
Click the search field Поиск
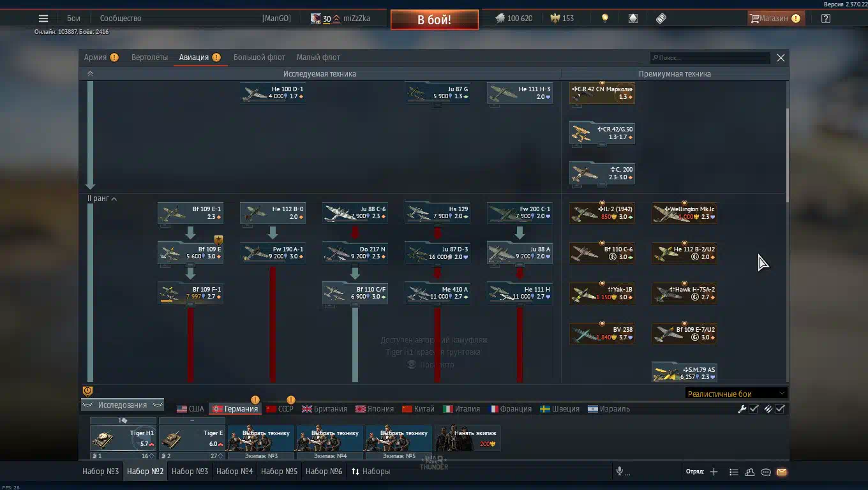pyautogui.click(x=710, y=58)
